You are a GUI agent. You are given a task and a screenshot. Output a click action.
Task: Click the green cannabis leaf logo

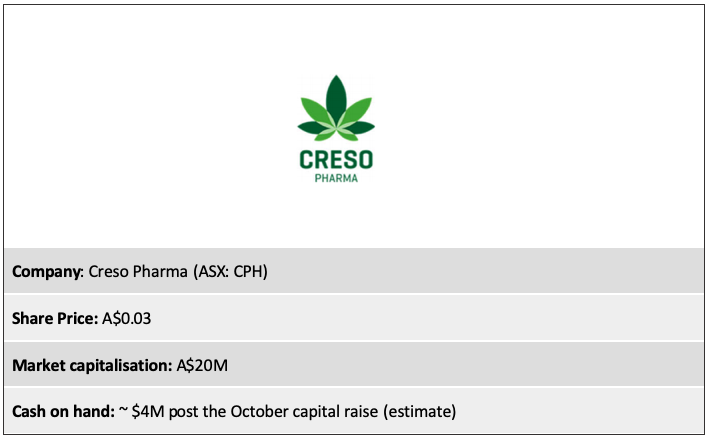click(x=336, y=108)
